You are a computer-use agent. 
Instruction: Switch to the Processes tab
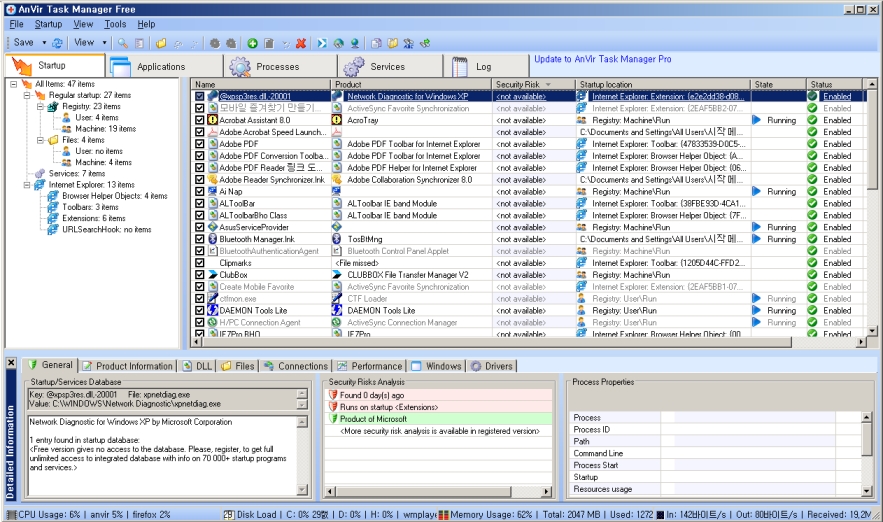[279, 66]
